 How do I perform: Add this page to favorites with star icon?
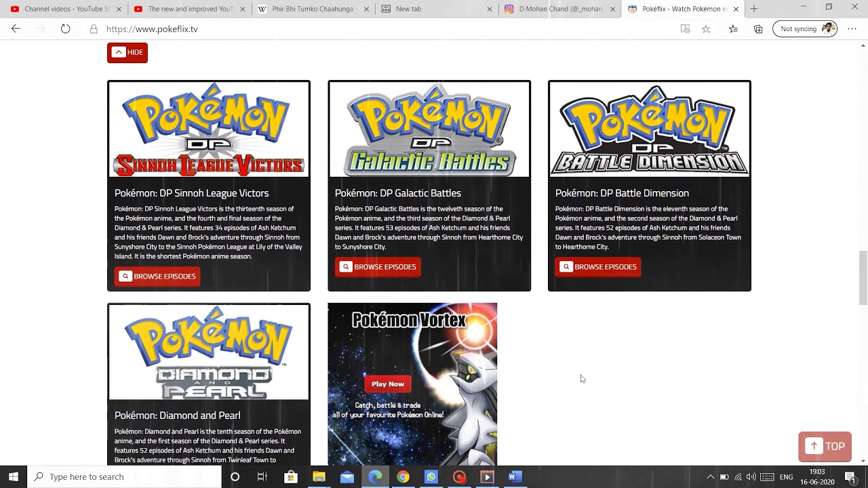(706, 29)
